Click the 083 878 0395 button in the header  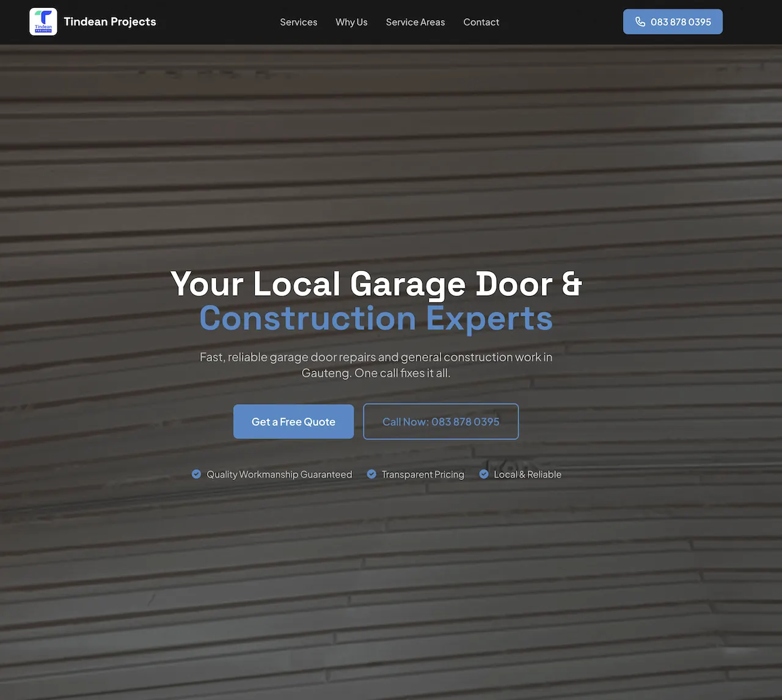pos(673,21)
